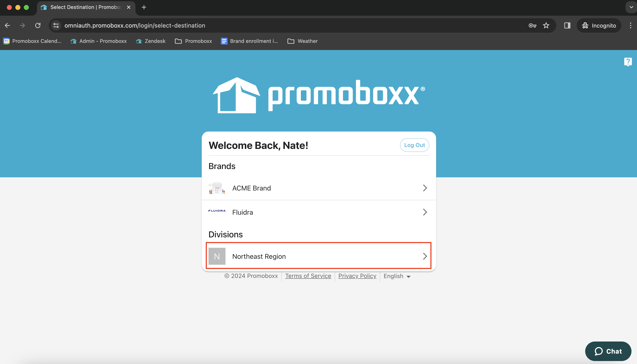
Task: Click chevron next to Northeast Region
Action: [x=425, y=256]
